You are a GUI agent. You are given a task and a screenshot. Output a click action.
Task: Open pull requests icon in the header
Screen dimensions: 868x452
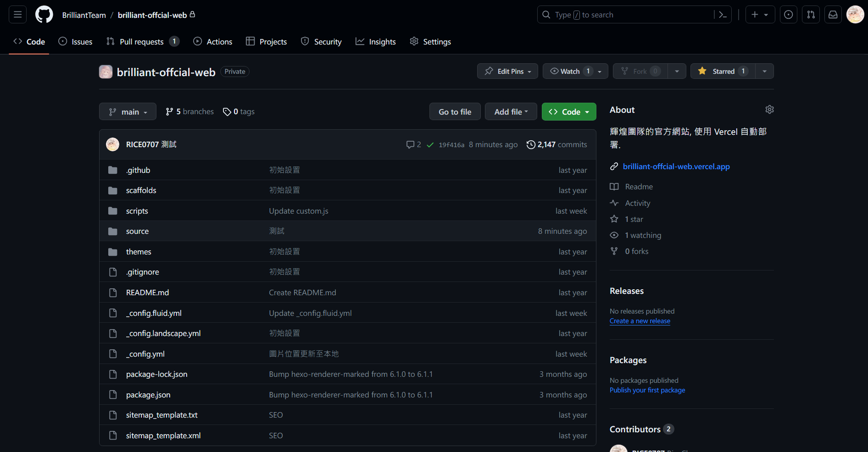click(811, 15)
